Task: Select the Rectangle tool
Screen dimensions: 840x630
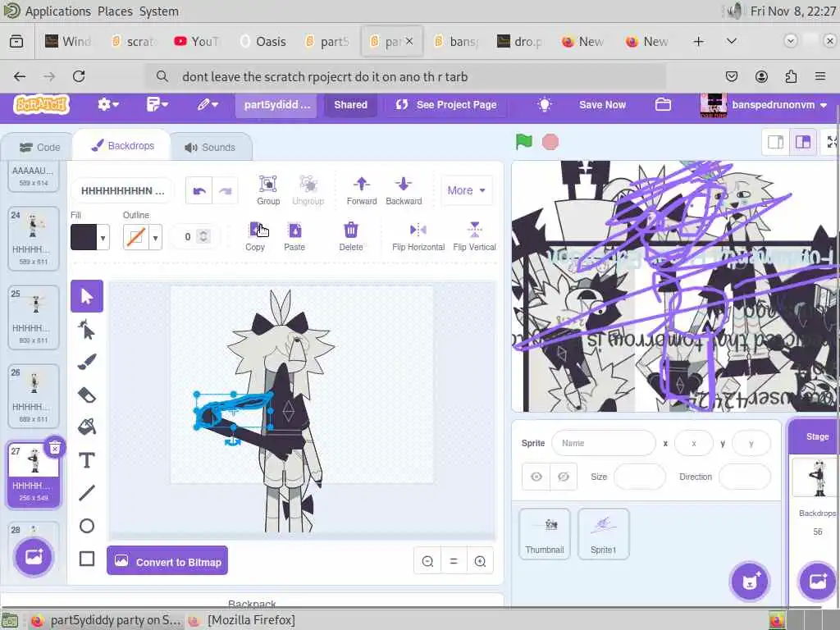Action: pyautogui.click(x=87, y=559)
